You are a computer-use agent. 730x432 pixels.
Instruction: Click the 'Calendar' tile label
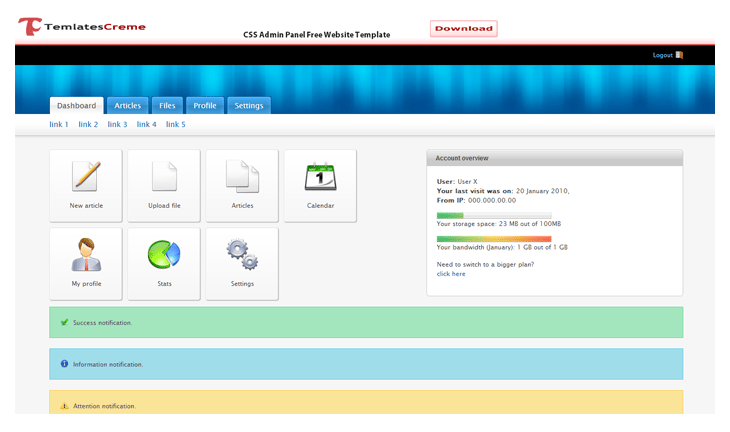coord(320,205)
